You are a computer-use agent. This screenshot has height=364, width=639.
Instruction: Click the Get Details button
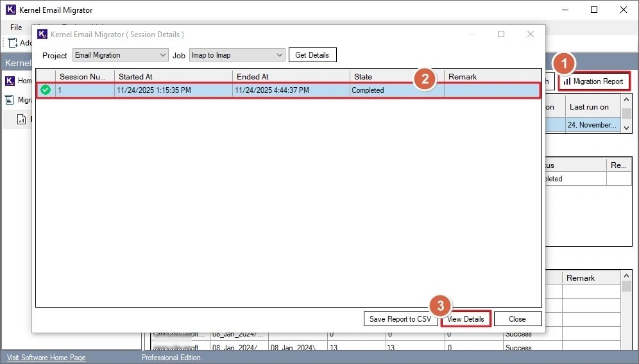tap(312, 55)
